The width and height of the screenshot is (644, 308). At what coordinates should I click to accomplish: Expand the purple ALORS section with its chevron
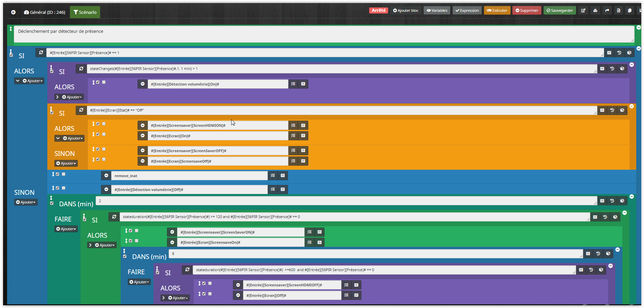57,97
